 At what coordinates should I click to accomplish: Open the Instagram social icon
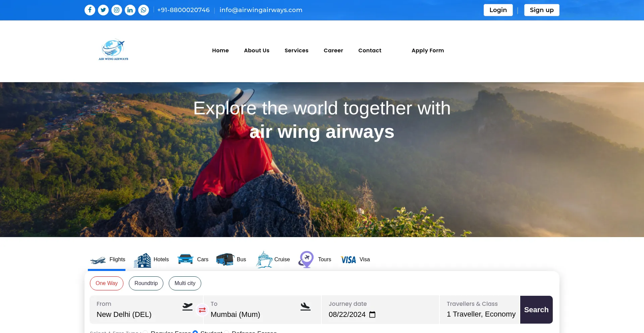117,10
